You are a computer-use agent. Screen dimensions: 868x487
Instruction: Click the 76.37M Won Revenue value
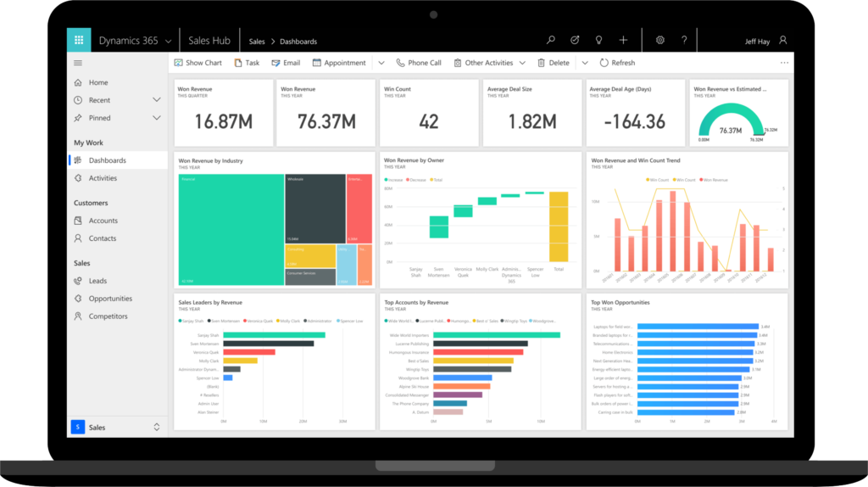[x=326, y=121]
